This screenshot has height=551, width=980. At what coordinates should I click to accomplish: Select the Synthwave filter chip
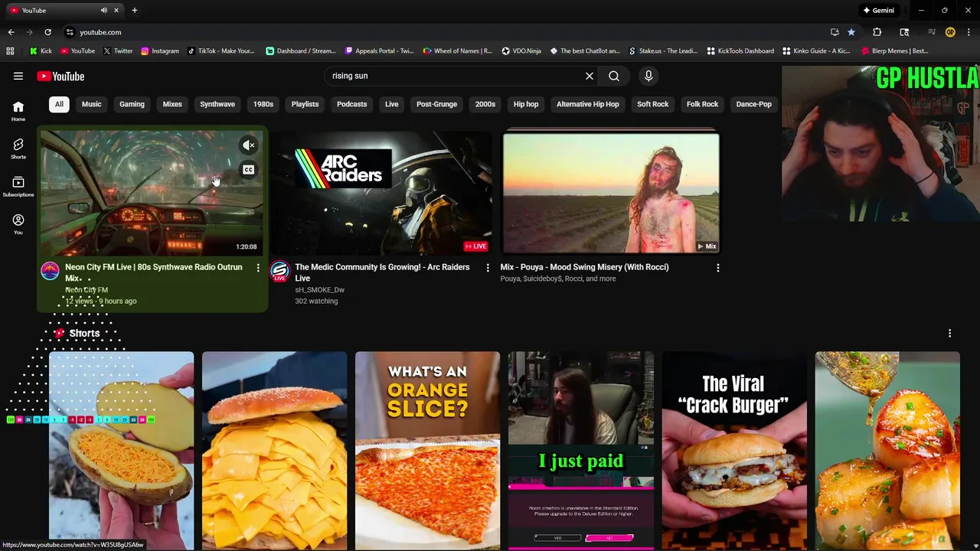coord(217,104)
